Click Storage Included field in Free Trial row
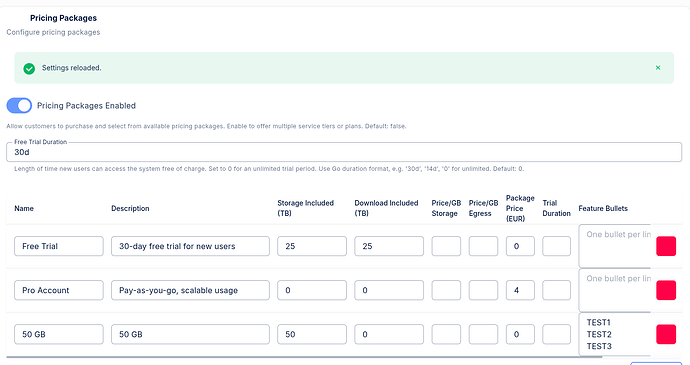Viewport: 690px width, 365px height. click(312, 246)
